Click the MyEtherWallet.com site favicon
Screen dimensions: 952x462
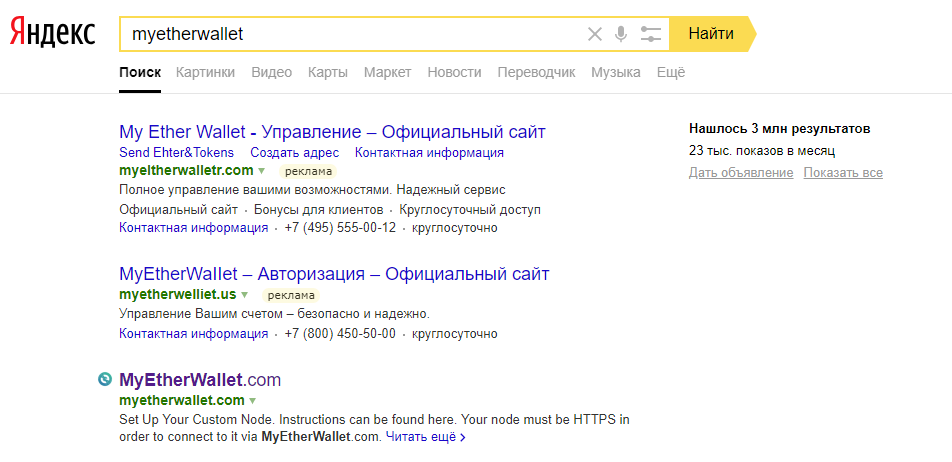pos(105,379)
